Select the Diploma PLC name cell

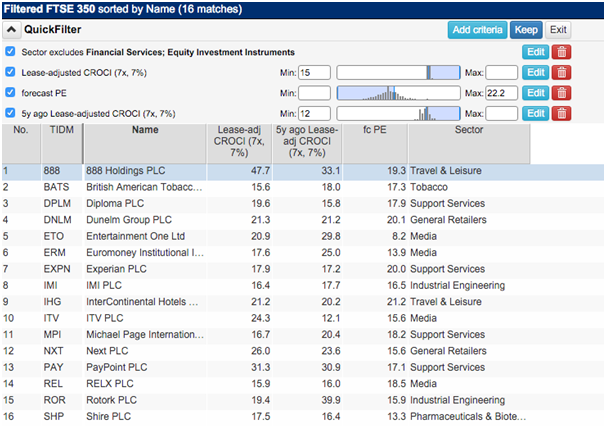[115, 204]
